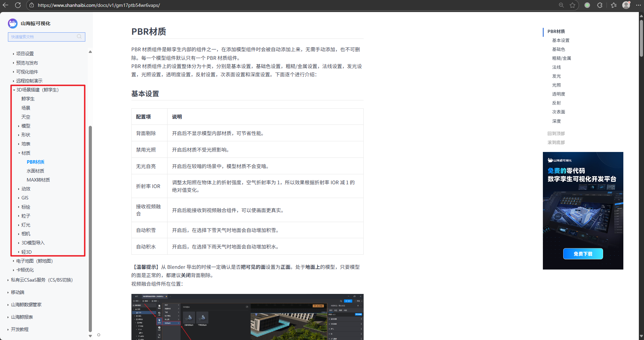Bookmark the page with the star icon
This screenshot has width=644, height=340.
click(x=572, y=5)
